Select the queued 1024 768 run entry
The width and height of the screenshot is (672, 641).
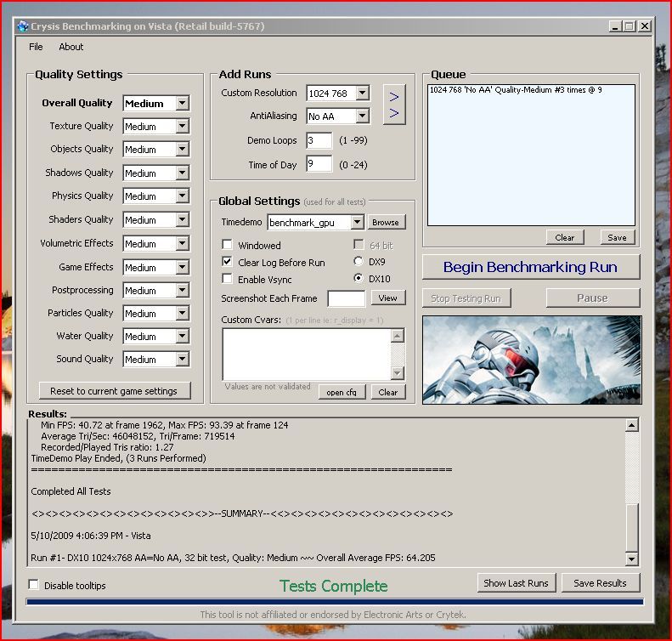click(516, 90)
